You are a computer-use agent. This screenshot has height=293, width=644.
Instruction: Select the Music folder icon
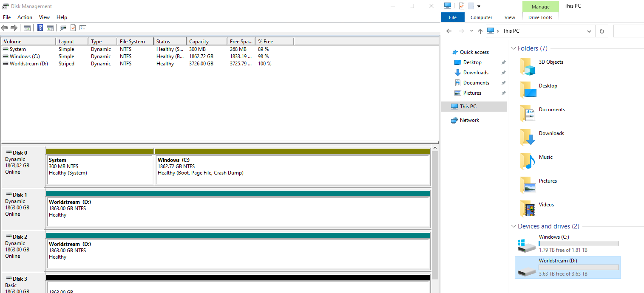click(527, 161)
